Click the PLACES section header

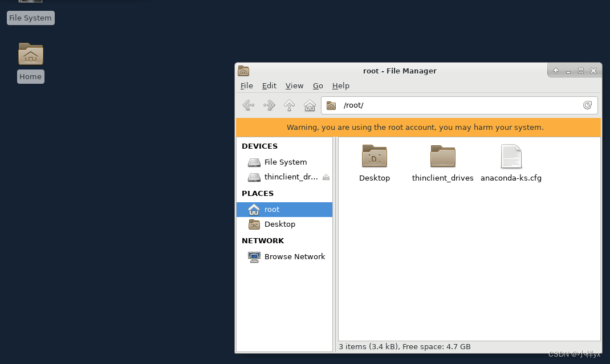coord(258,194)
